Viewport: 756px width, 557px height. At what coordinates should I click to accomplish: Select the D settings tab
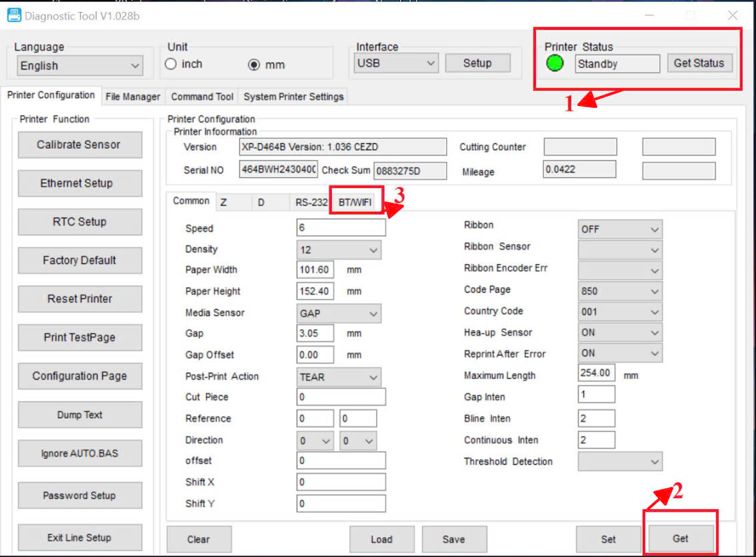(271, 203)
